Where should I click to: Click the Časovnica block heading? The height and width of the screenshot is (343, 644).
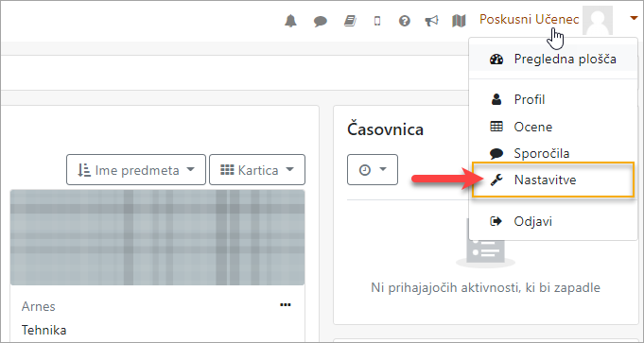point(385,129)
